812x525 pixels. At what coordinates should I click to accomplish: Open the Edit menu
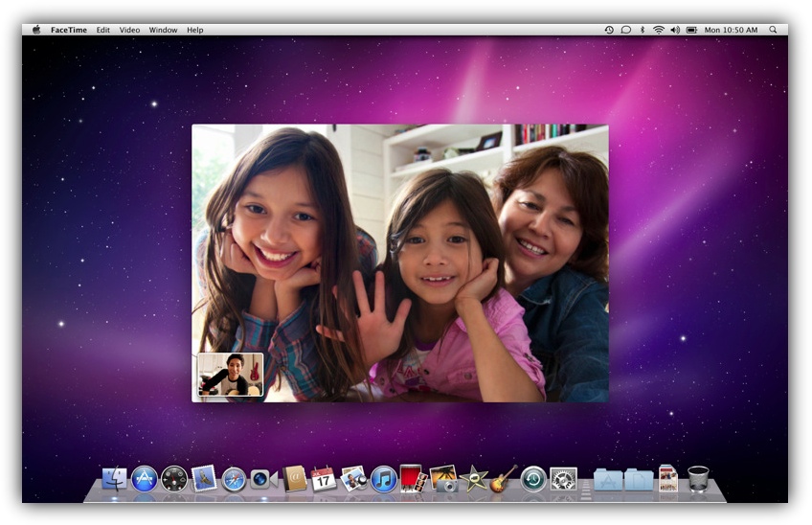[103, 30]
